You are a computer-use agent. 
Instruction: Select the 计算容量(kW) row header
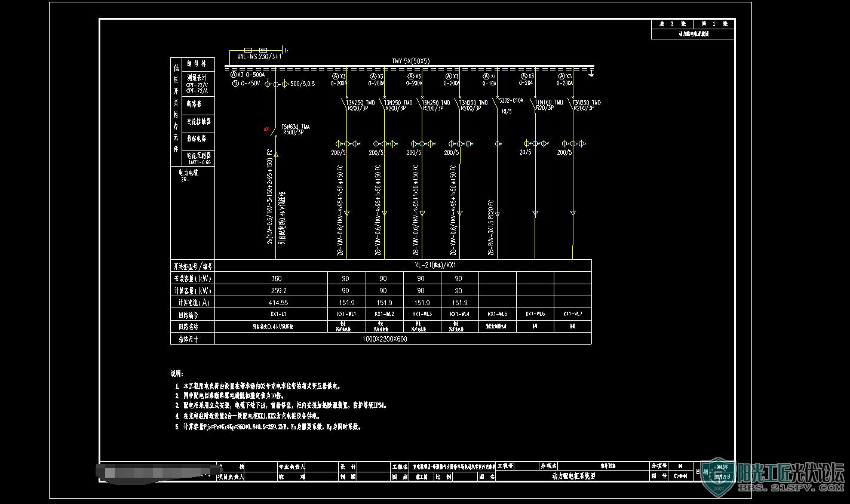tap(192, 291)
